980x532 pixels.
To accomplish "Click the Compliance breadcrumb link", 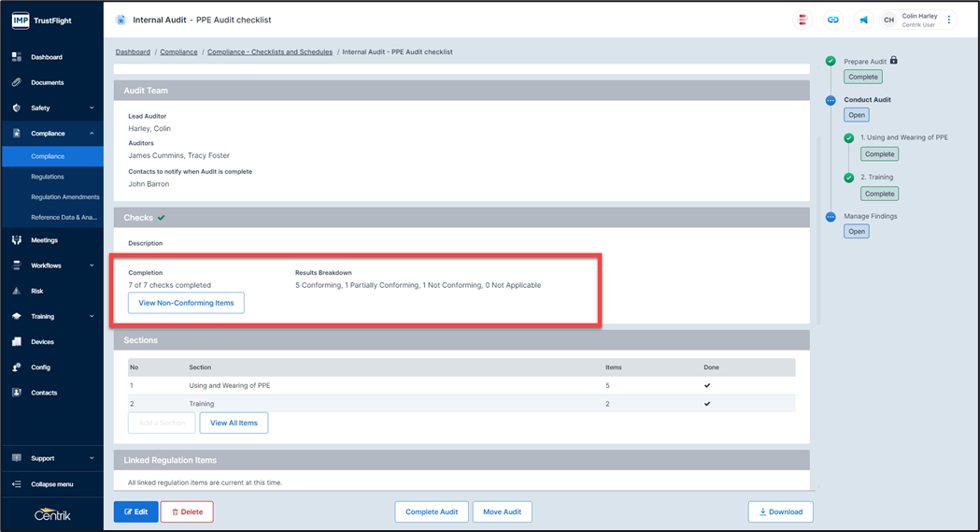I will [x=178, y=52].
